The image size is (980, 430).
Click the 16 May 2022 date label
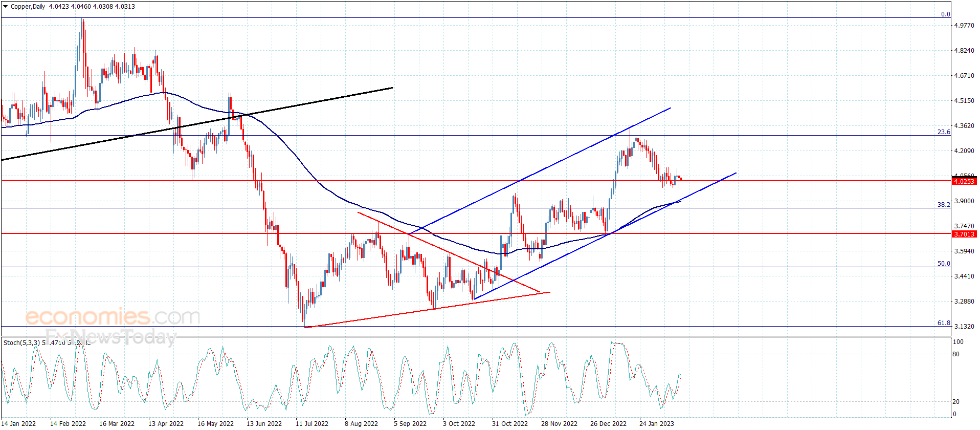(215, 423)
